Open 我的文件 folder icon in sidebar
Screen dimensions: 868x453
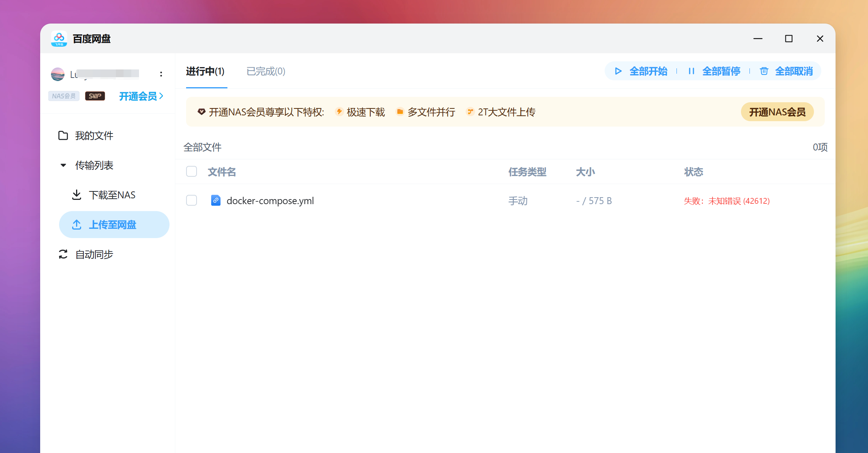(x=63, y=135)
